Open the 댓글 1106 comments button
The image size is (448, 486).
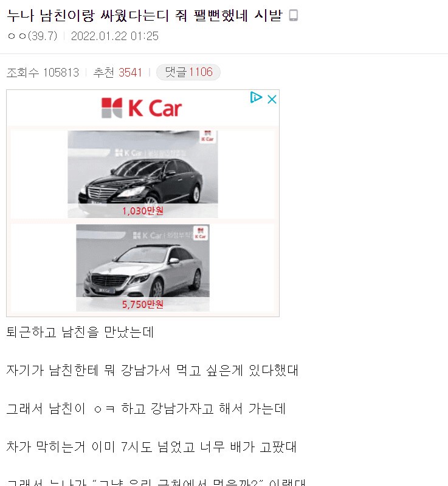point(188,72)
